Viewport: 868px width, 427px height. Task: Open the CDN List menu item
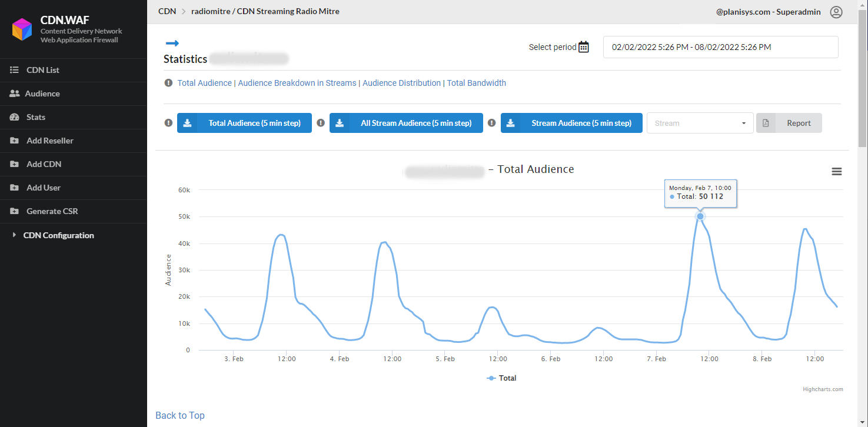coord(74,70)
